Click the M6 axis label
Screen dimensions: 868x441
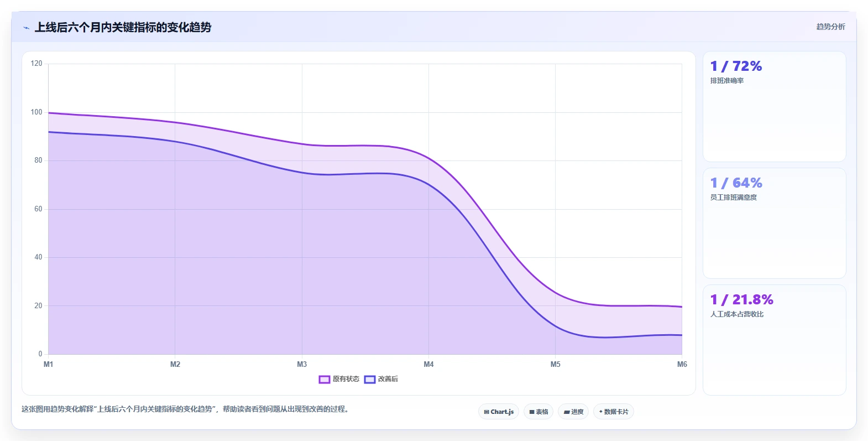682,364
